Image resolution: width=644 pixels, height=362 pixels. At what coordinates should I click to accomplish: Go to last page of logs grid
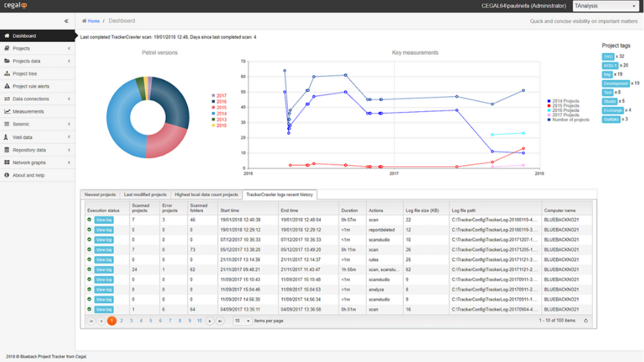pyautogui.click(x=220, y=321)
